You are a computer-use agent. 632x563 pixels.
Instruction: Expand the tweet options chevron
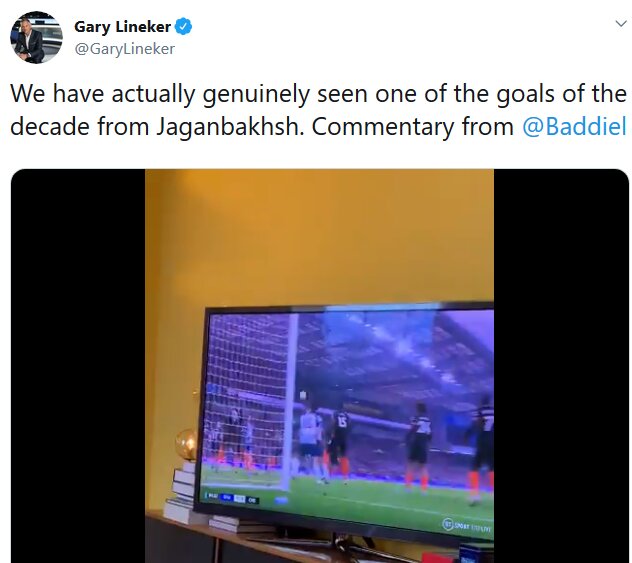pyautogui.click(x=621, y=24)
